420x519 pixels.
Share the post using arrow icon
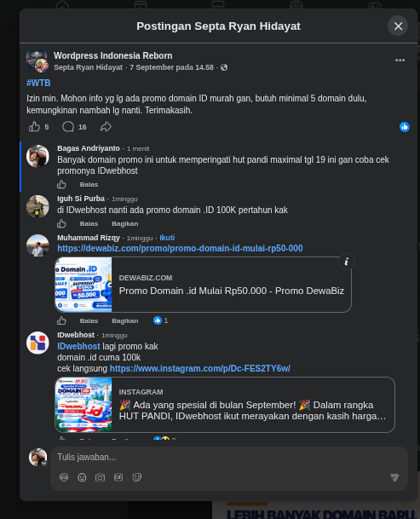tap(106, 127)
